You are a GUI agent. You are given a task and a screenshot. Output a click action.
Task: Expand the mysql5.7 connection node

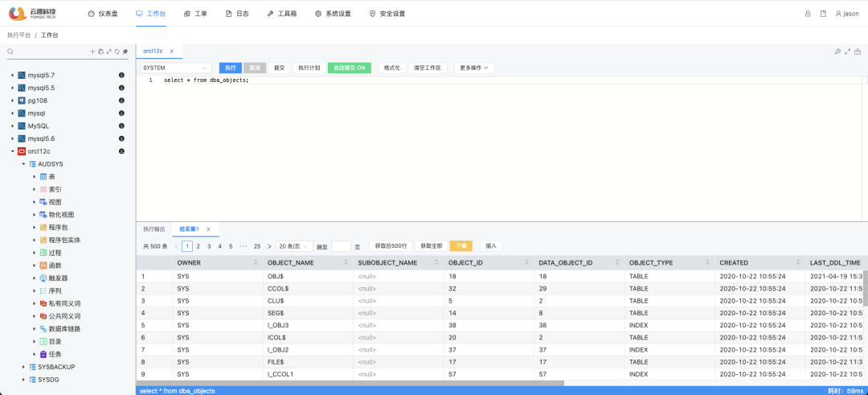[12, 75]
